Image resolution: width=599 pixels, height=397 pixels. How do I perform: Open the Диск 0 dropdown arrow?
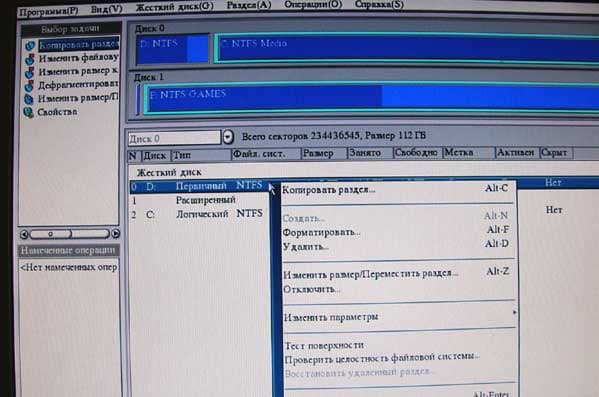click(228, 136)
